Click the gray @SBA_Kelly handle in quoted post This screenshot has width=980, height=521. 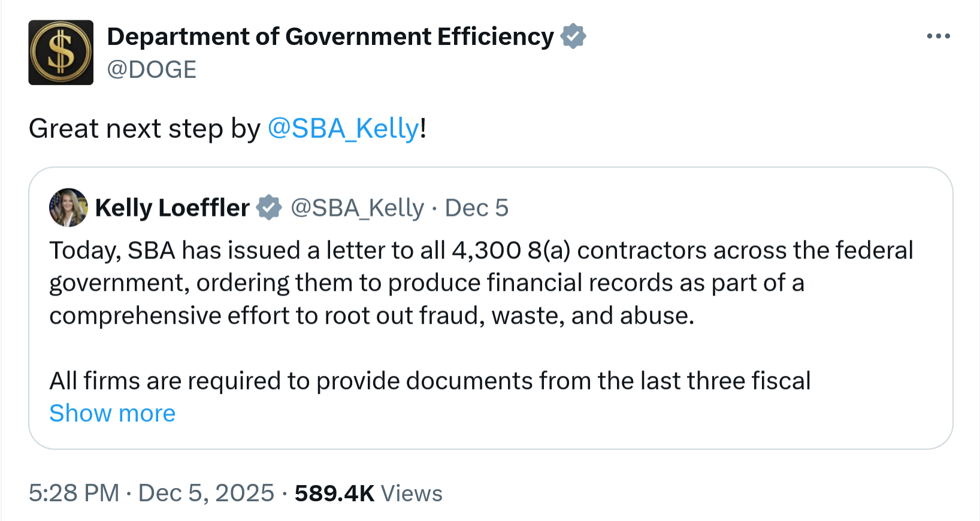(357, 208)
